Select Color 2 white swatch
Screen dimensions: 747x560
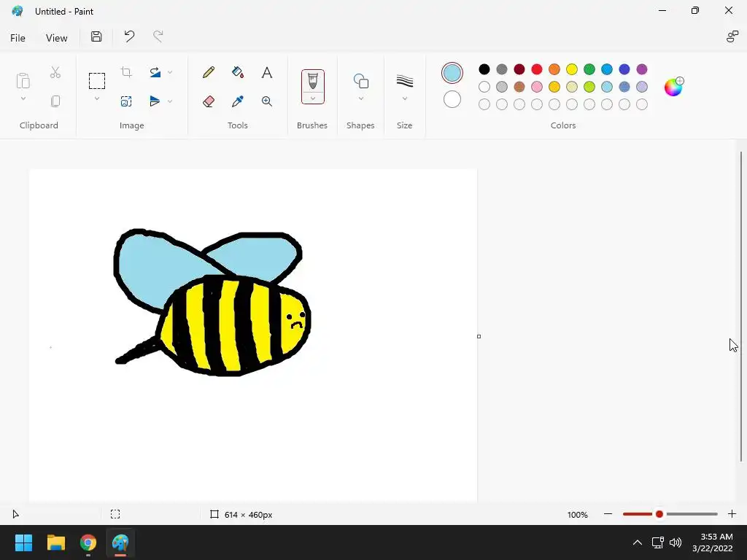452,99
